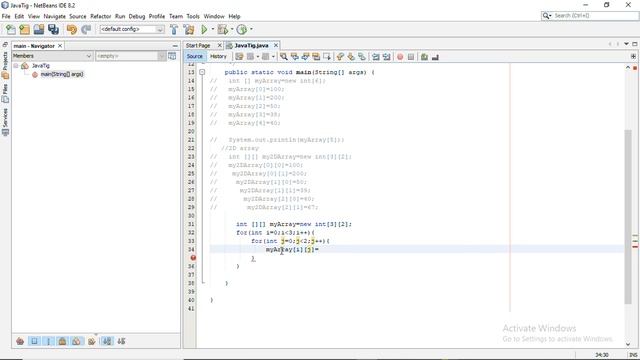This screenshot has width=640, height=360.
Task: Click the Find Previous Occurrence icon
Action: (x=294, y=57)
